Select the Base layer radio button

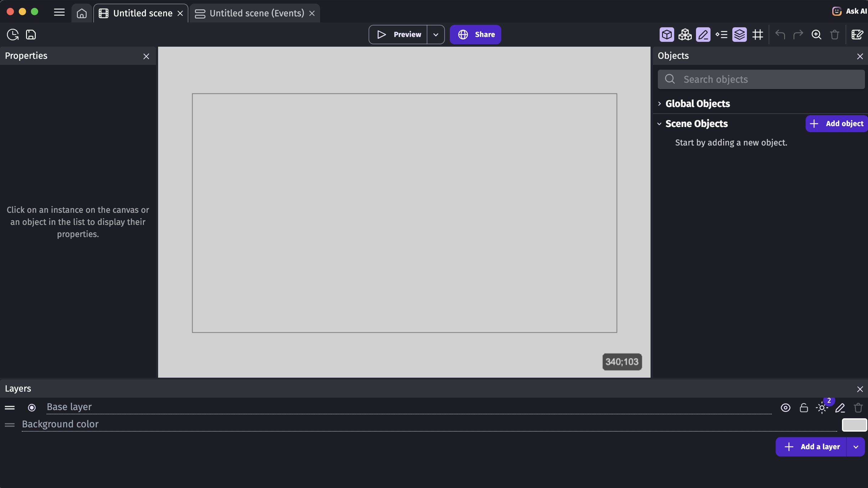click(x=32, y=408)
